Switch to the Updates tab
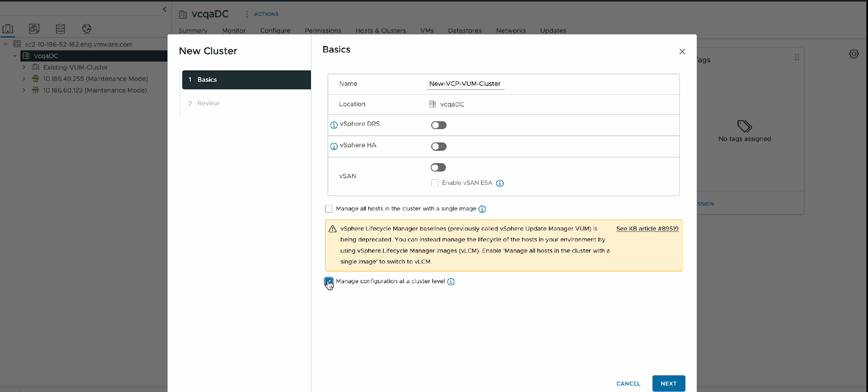The width and height of the screenshot is (868, 392). click(553, 30)
